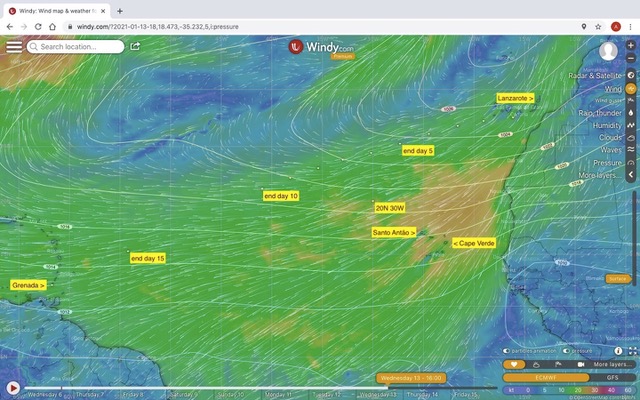Click the Search location field

80,46
